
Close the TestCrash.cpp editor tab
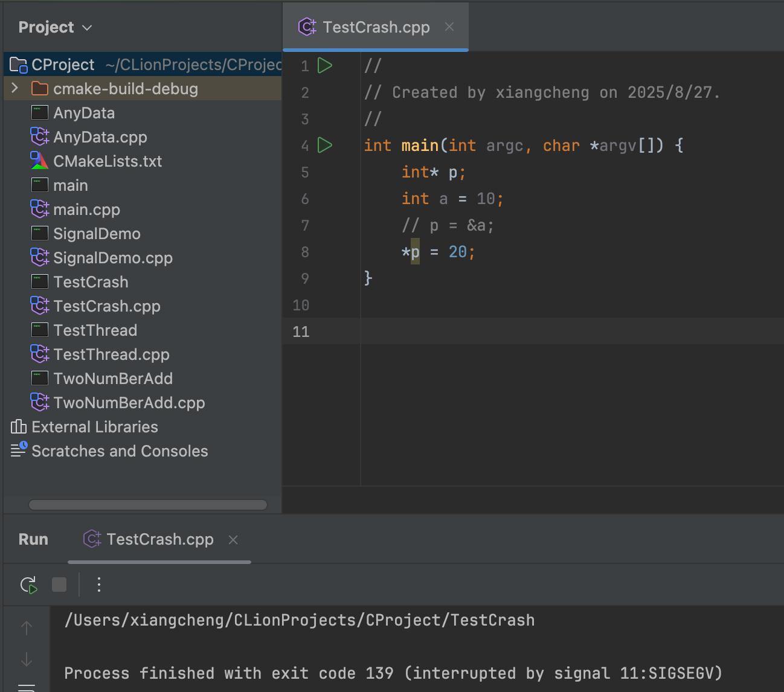pyautogui.click(x=449, y=27)
